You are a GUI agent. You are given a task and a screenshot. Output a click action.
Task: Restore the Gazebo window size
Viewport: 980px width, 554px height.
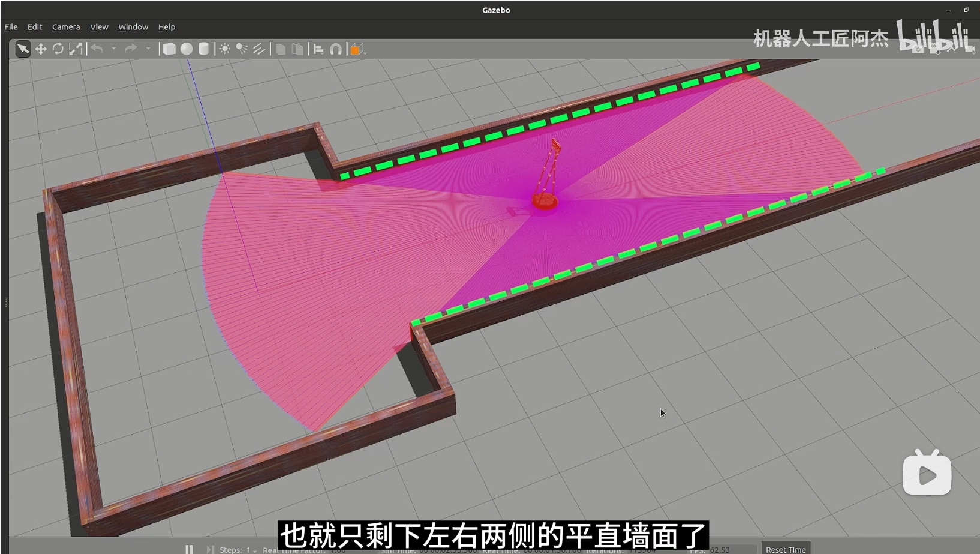(x=966, y=10)
